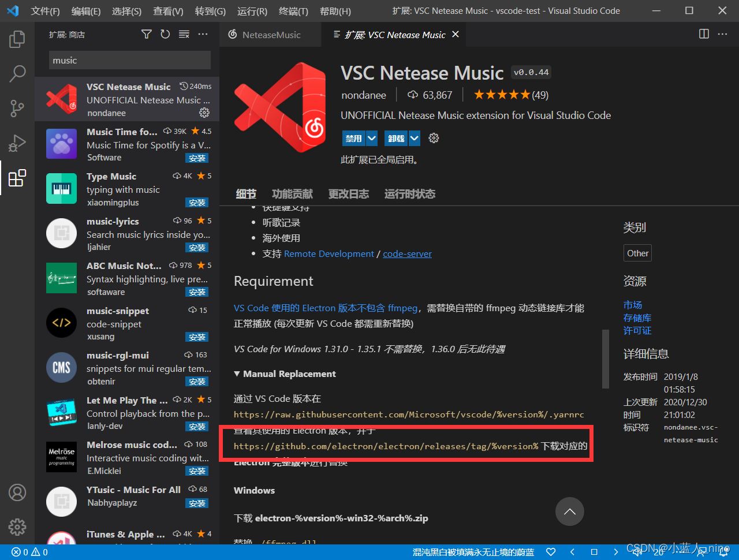Open the 文件(F) menu
This screenshot has width=739, height=560.
pos(45,11)
